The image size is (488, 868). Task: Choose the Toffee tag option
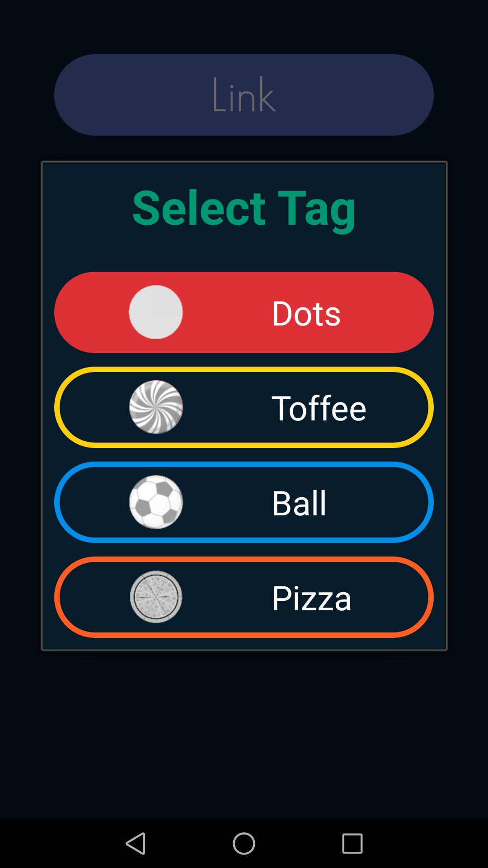(x=244, y=407)
